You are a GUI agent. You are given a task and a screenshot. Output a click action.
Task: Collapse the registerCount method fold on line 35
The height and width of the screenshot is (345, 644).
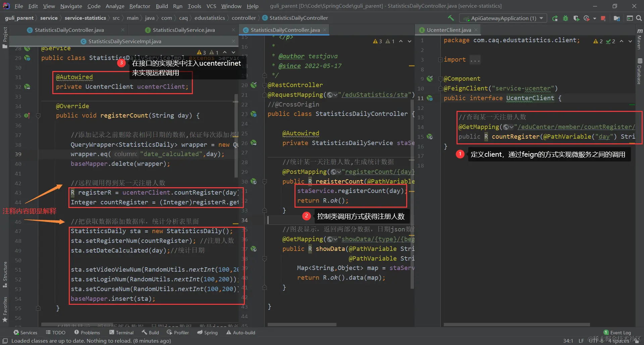(x=38, y=116)
